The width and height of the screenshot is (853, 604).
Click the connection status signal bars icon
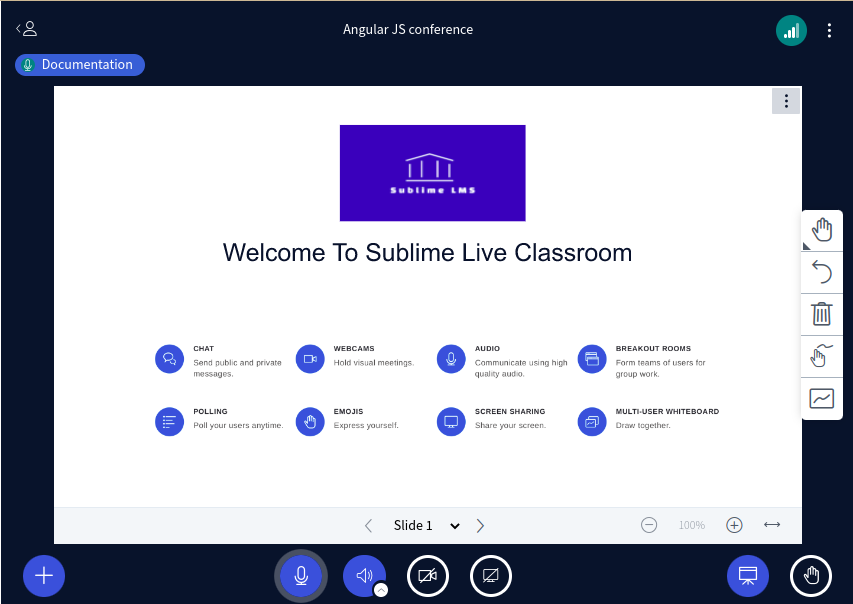pos(791,30)
